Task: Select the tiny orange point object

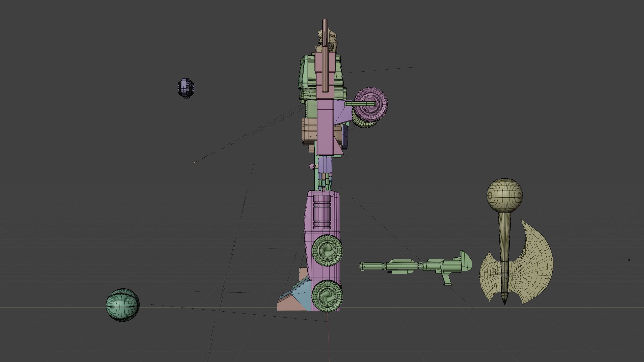Action: tap(195, 162)
